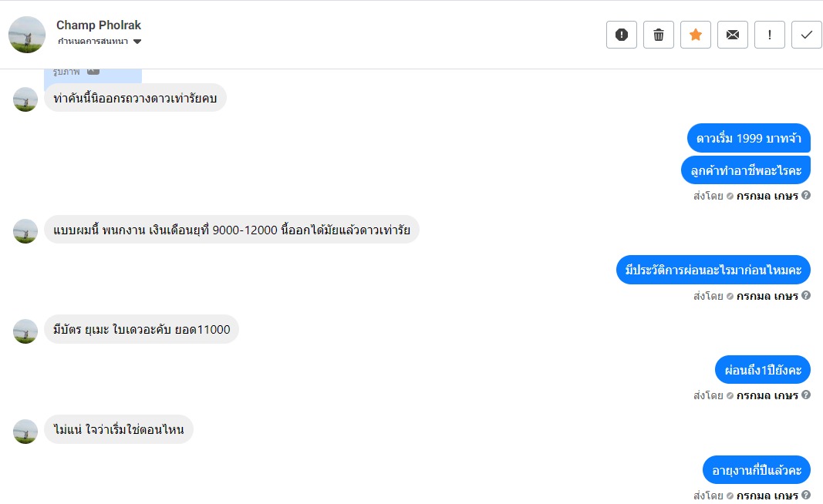Select the ไม่แน่ ใจว่าเริ่มใช่ตอนไหน message bubble

coord(119,430)
